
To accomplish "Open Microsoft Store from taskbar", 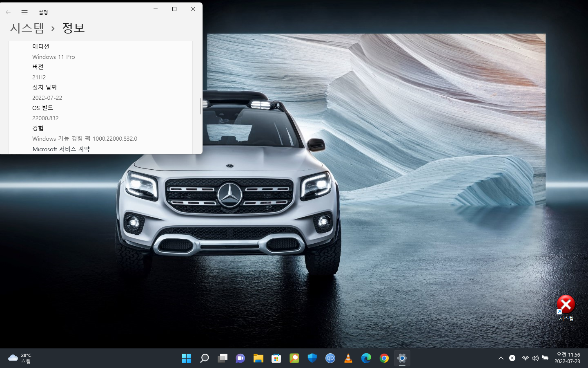I will [276, 358].
